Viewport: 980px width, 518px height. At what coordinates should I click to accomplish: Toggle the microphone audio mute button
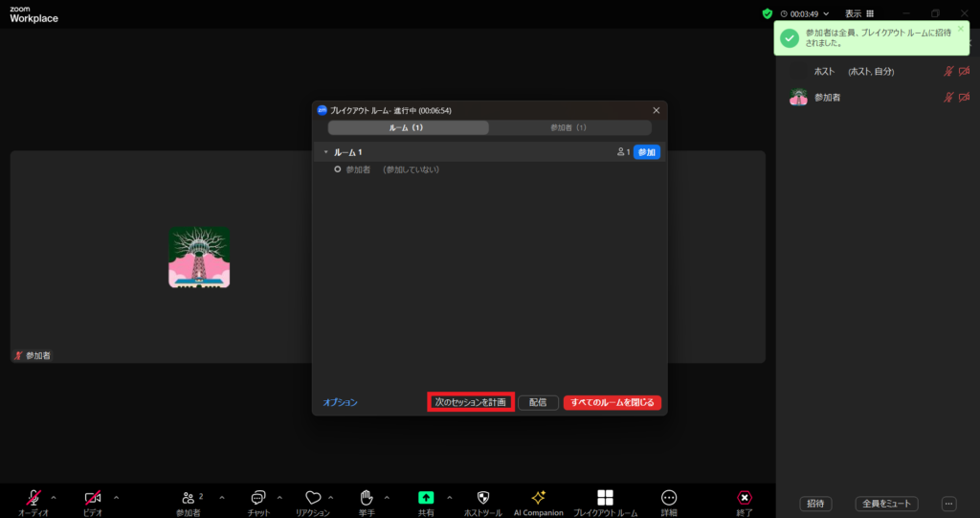(33, 497)
